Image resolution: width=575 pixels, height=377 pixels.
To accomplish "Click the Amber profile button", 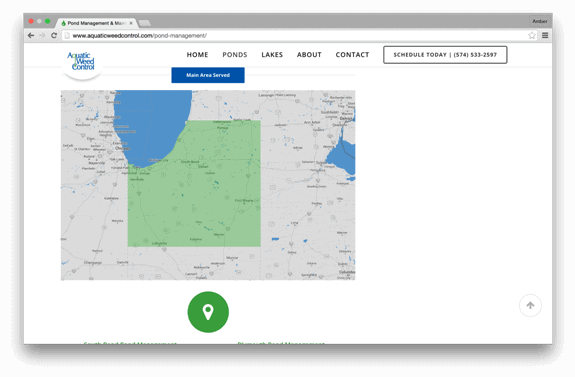I will [x=539, y=21].
